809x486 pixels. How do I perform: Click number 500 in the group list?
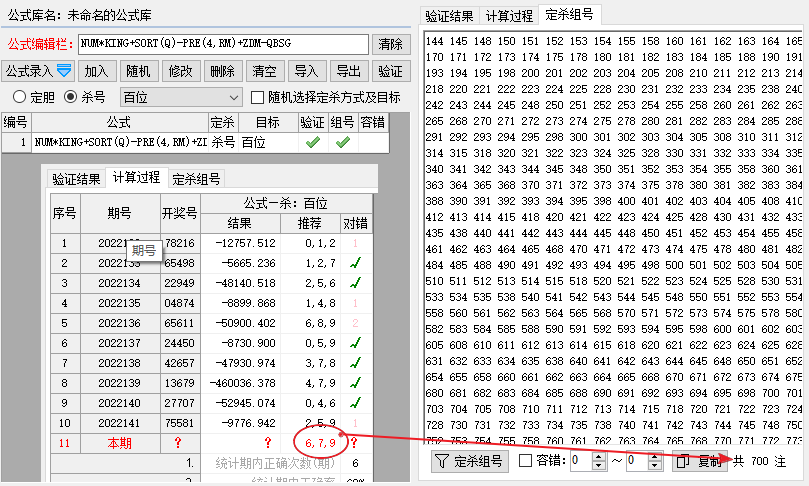pos(674,265)
